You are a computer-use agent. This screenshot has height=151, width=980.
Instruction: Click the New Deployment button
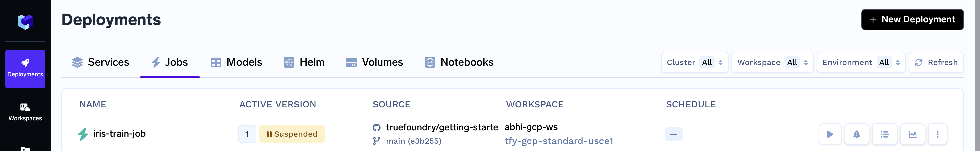[x=912, y=19]
